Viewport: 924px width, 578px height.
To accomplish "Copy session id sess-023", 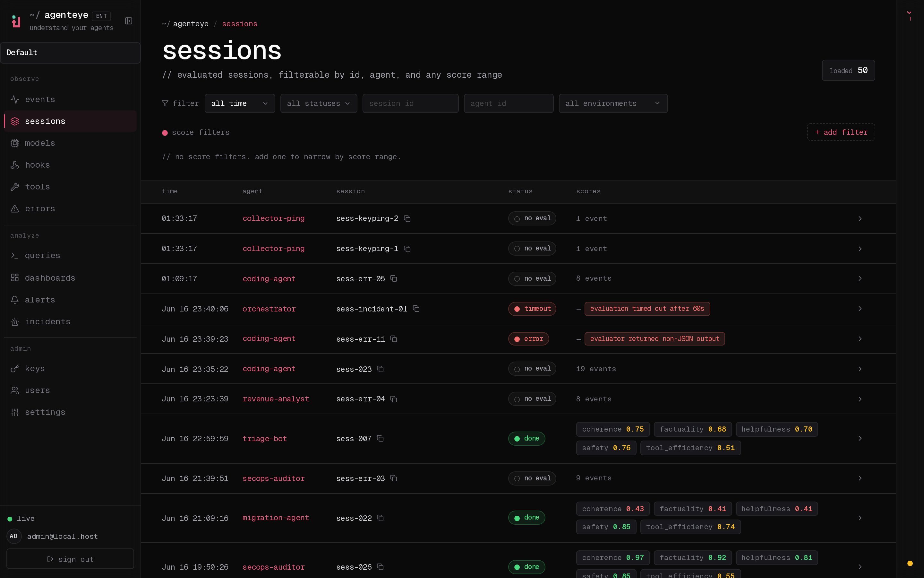I will pyautogui.click(x=380, y=369).
